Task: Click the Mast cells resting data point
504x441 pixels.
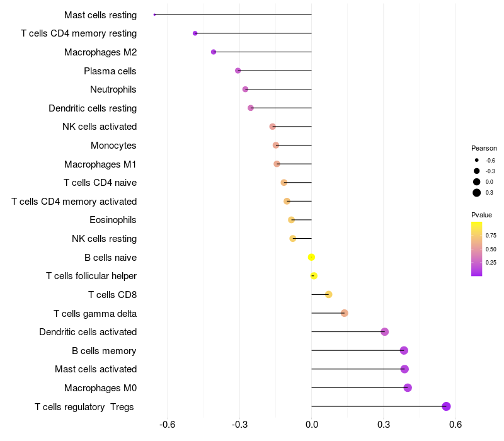Action: (x=155, y=14)
